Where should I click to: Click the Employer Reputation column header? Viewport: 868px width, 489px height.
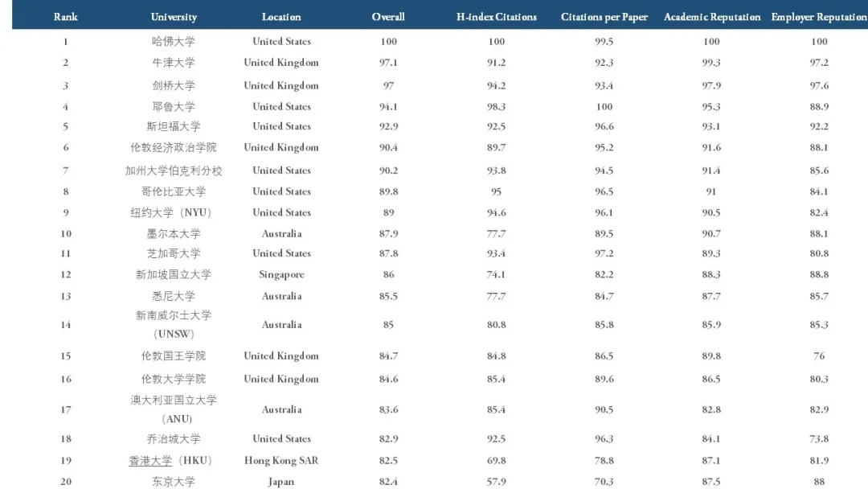pyautogui.click(x=819, y=17)
